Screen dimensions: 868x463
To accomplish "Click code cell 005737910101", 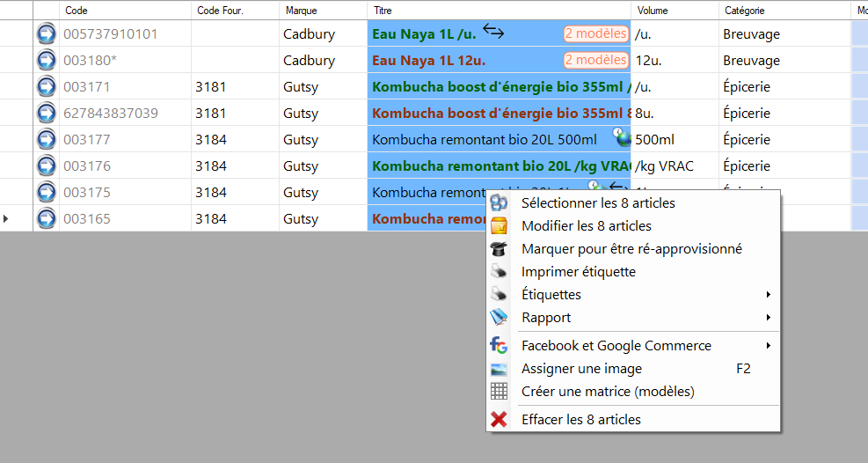I will tap(125, 33).
